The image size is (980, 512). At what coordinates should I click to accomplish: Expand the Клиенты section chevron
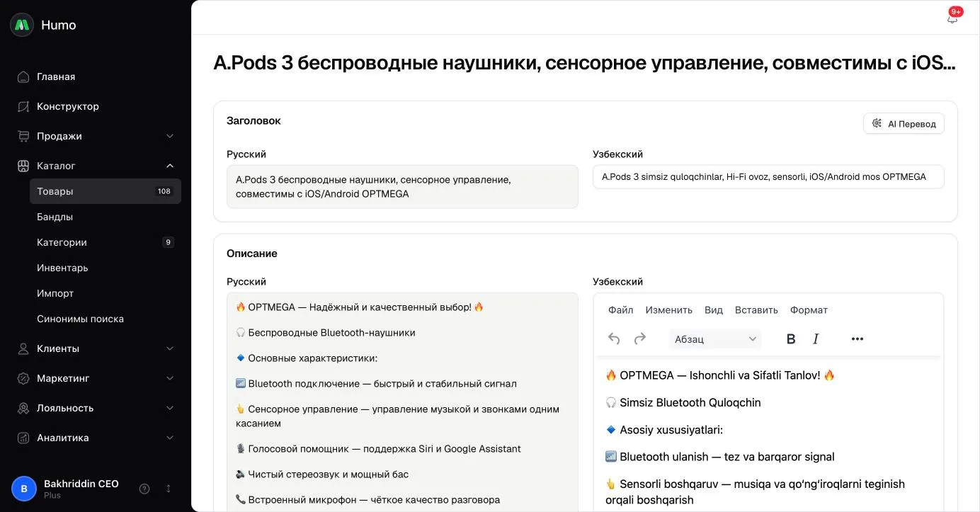(x=170, y=348)
